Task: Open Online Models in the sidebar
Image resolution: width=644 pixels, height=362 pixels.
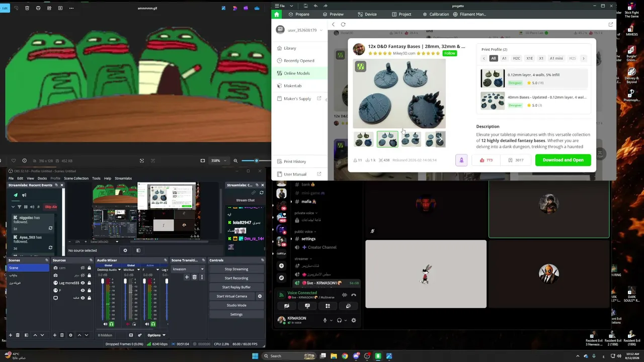Action: (299, 73)
